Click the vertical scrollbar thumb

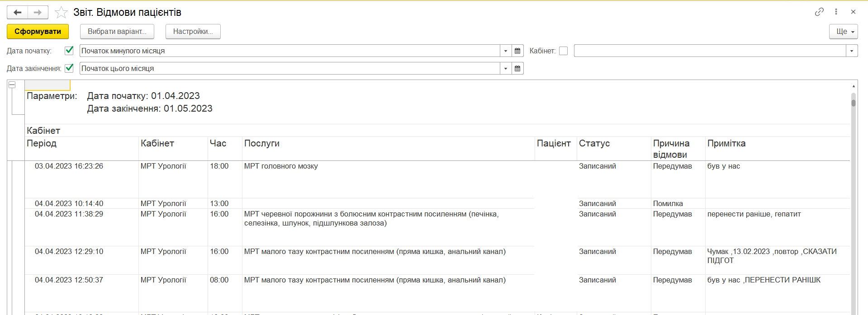tap(854, 103)
